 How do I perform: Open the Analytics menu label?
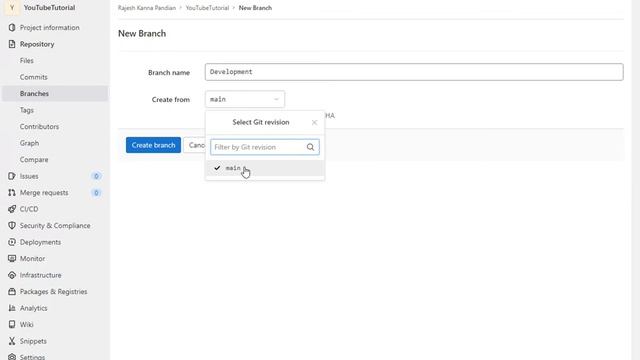pos(33,308)
